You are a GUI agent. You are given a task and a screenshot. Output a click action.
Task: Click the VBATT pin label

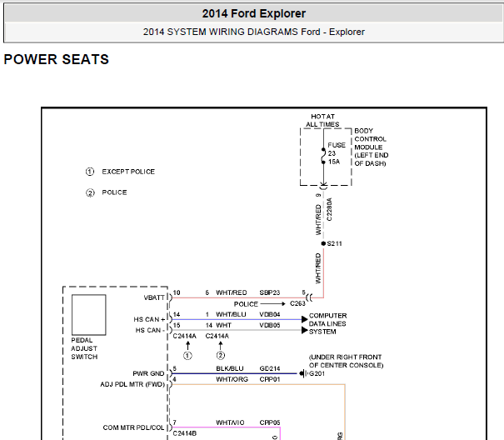point(154,297)
